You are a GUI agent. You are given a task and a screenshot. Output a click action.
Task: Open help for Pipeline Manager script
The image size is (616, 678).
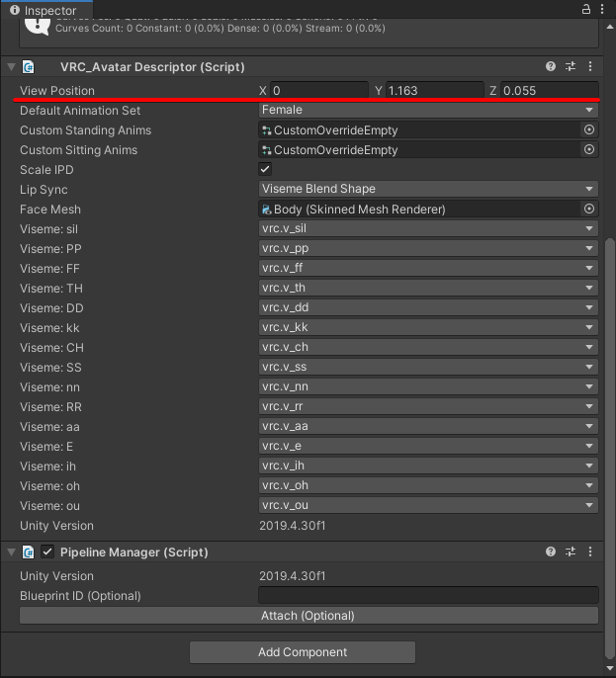coord(550,551)
